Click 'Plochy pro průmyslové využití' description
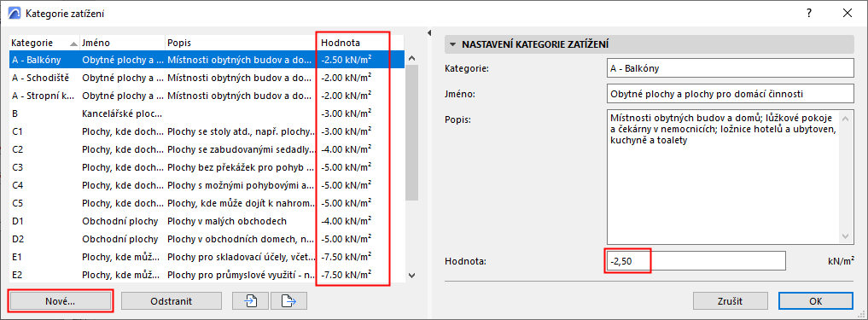The image size is (868, 320). [x=242, y=275]
